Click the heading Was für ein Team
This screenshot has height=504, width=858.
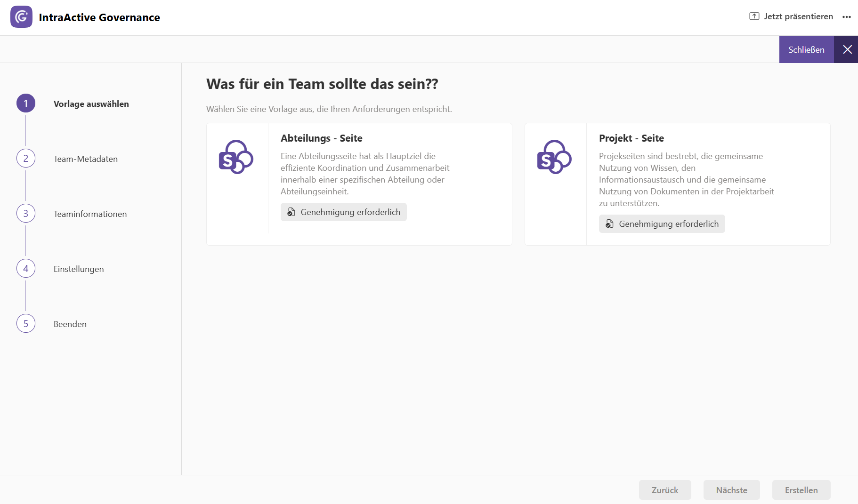322,84
